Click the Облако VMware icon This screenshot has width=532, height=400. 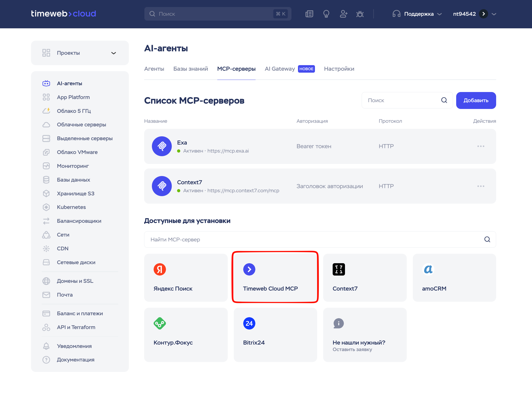[46, 152]
